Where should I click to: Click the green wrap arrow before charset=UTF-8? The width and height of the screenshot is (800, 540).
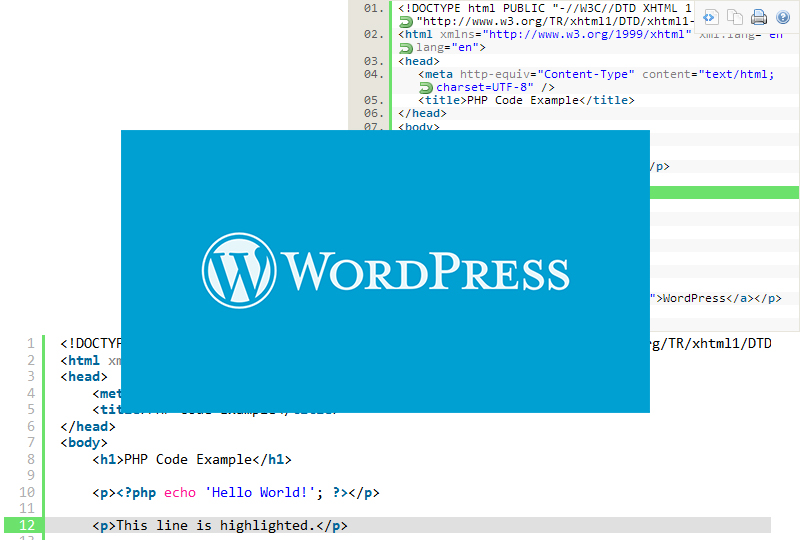(426, 88)
